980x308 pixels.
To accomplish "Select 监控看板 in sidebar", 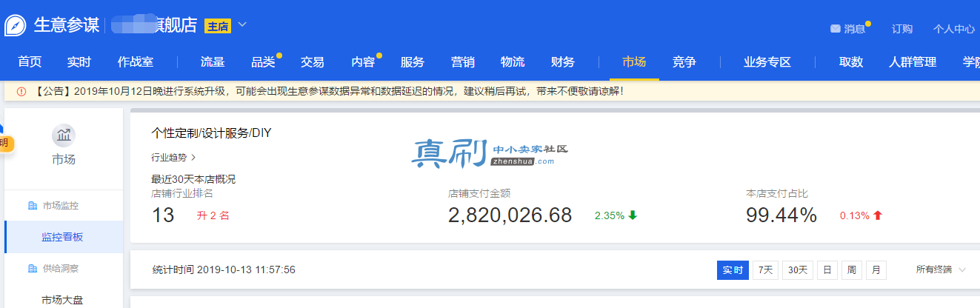I will (x=62, y=237).
